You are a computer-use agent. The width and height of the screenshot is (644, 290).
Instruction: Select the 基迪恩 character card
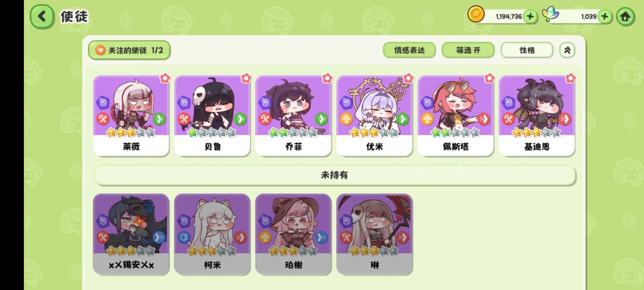tap(537, 116)
